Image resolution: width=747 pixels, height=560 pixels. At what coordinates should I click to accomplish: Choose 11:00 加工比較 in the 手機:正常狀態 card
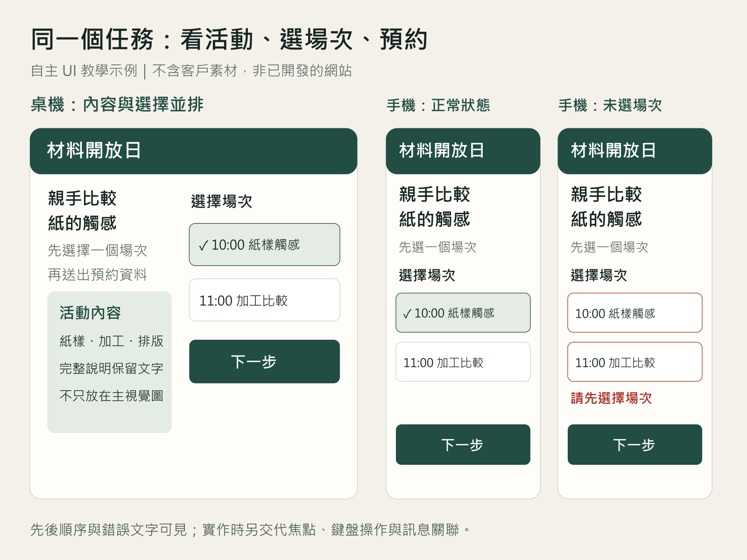coord(463,362)
